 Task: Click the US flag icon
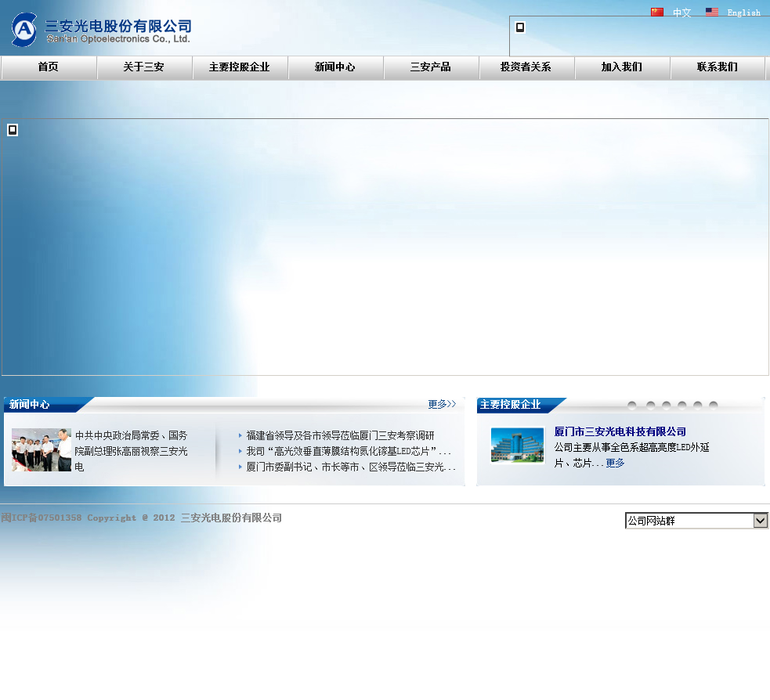[x=711, y=12]
